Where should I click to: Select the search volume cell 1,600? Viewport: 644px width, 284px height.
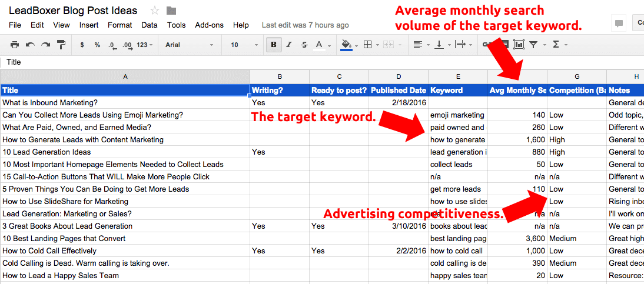point(517,139)
